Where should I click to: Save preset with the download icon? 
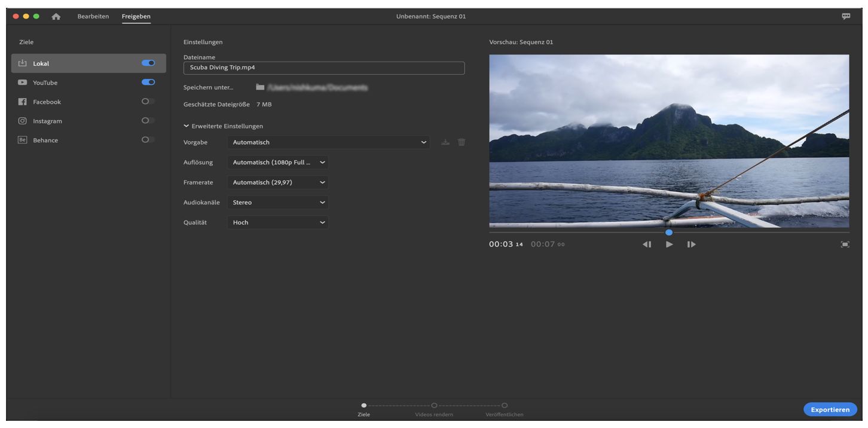click(444, 142)
